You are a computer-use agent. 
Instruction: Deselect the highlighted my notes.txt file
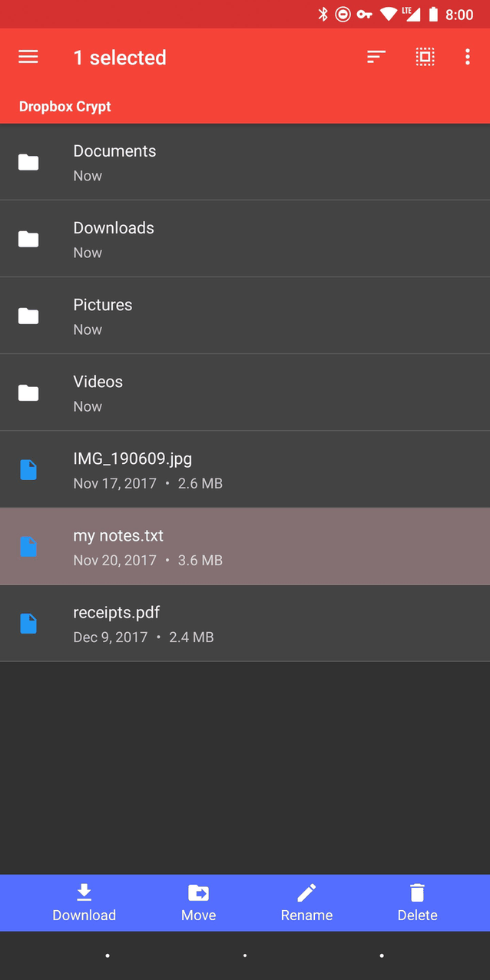point(245,546)
